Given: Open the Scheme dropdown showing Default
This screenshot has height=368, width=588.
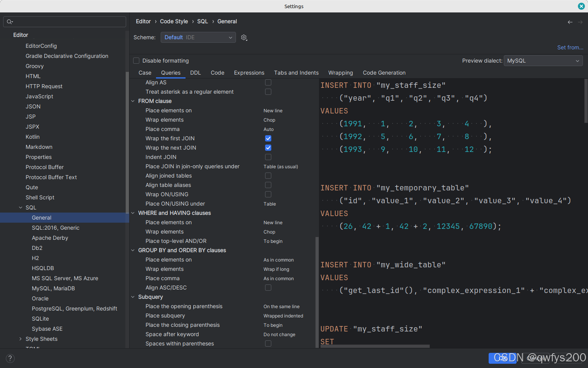Looking at the screenshot, I should [198, 37].
